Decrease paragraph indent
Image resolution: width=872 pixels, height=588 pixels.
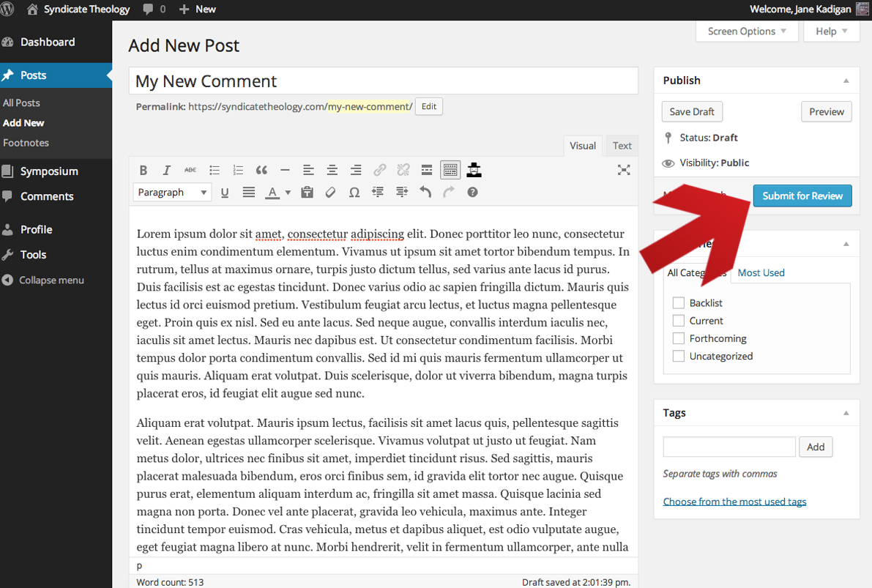[x=378, y=193]
